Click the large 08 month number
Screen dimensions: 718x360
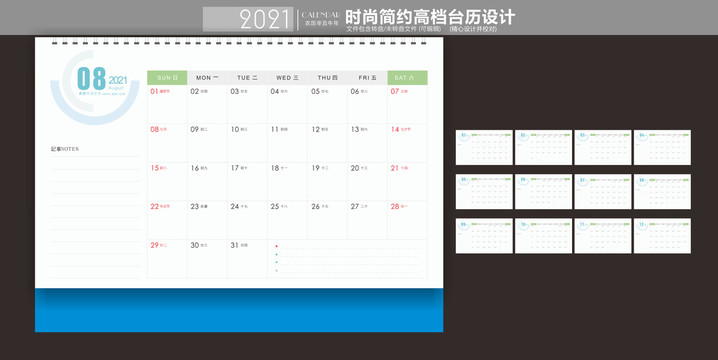pyautogui.click(x=92, y=78)
